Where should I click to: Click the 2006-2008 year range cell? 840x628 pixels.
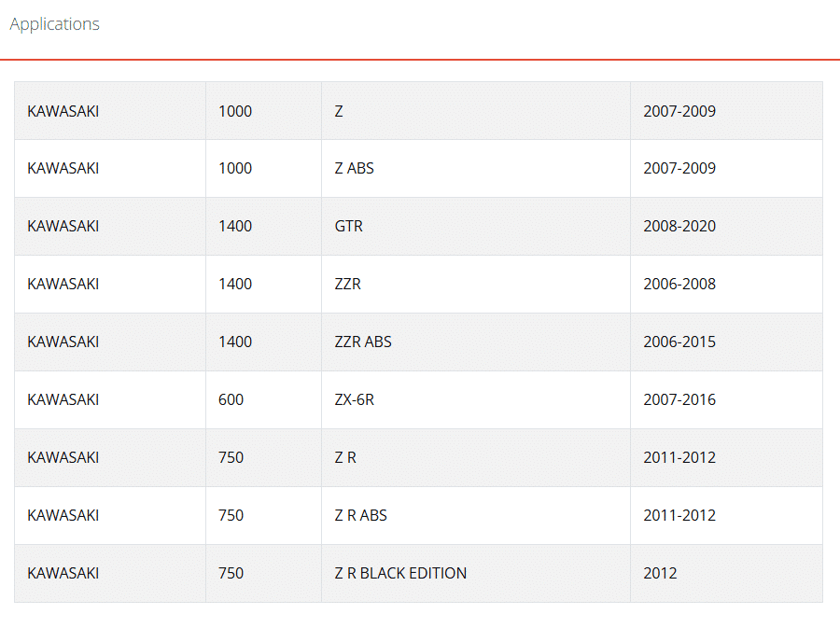coord(679,284)
